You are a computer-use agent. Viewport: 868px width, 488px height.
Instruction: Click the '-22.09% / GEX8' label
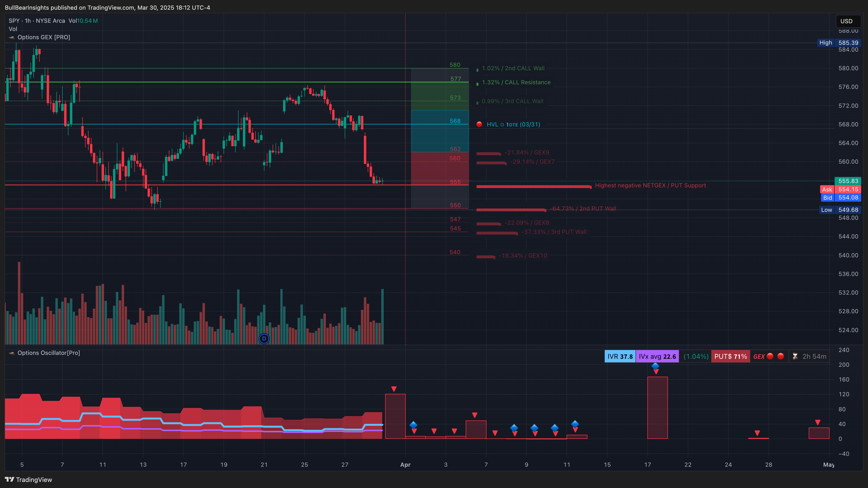(527, 223)
